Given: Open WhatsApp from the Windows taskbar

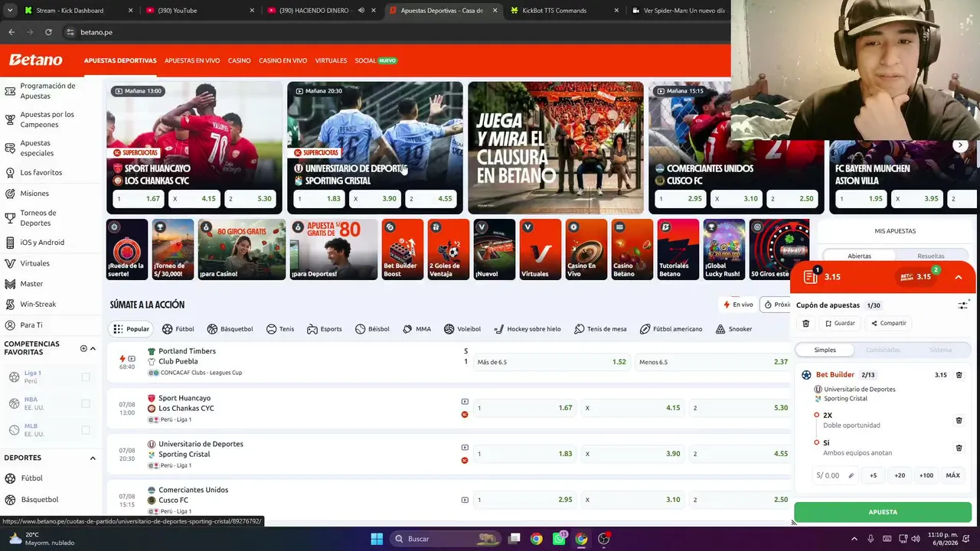Looking at the screenshot, I should [559, 539].
